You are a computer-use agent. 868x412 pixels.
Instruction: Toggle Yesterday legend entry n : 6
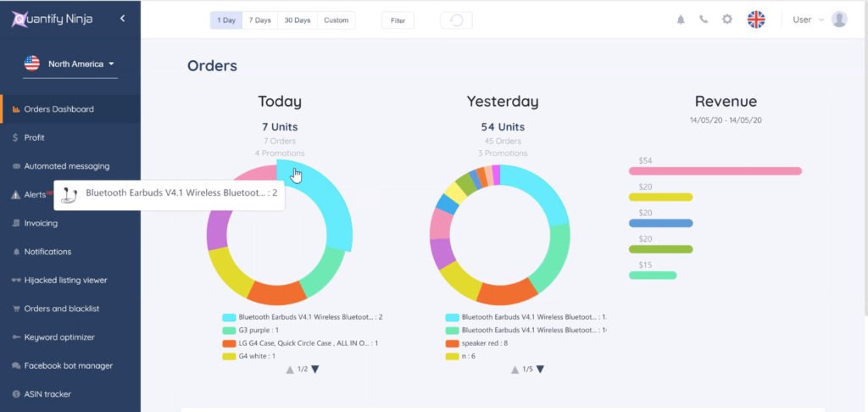point(460,356)
